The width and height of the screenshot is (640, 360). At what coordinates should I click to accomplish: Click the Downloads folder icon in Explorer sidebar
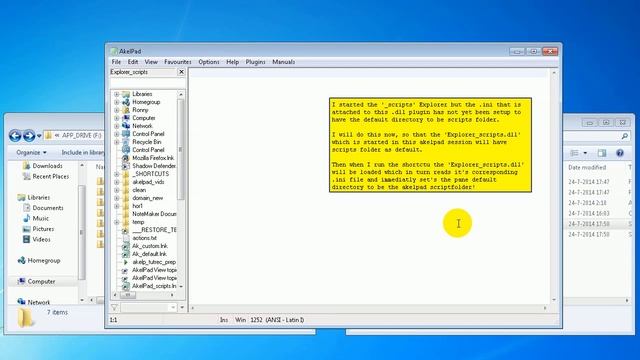coord(27,166)
